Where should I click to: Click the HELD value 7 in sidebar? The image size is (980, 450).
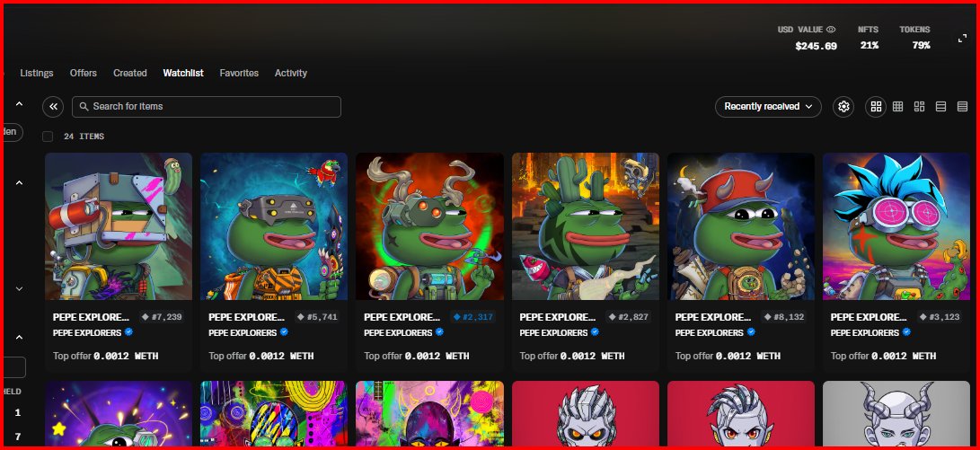point(17,437)
